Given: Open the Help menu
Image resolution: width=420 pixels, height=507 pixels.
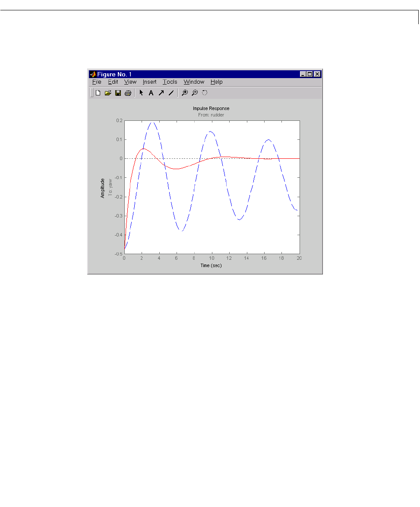Looking at the screenshot, I should coord(216,82).
